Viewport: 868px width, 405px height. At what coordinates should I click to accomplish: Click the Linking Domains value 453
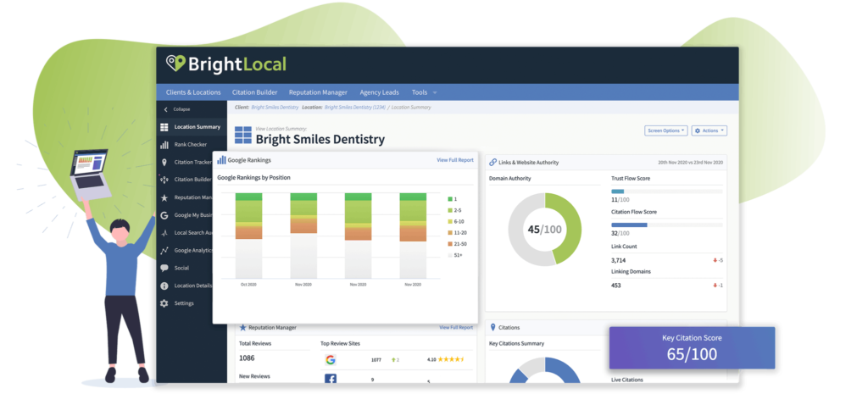(615, 286)
